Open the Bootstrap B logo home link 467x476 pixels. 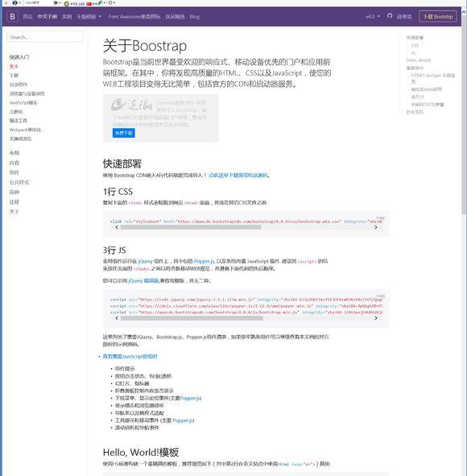(x=12, y=16)
